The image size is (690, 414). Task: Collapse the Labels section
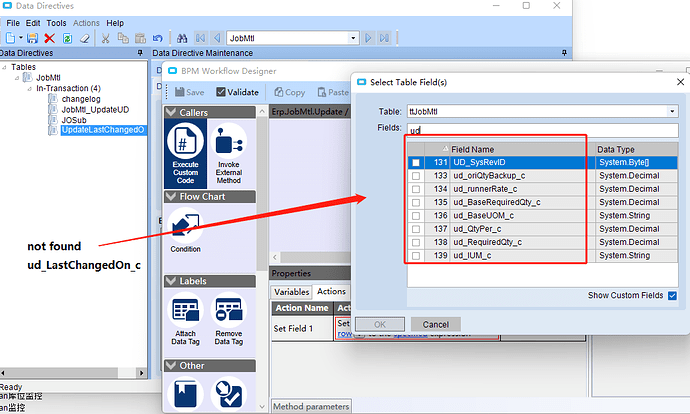click(171, 281)
